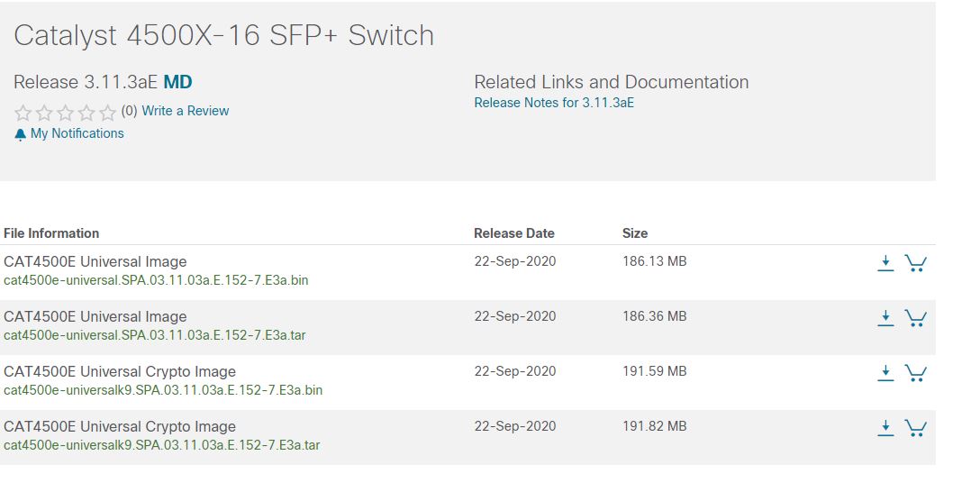Add the 186.36 MB universal .tar to cart

pyautogui.click(x=916, y=318)
